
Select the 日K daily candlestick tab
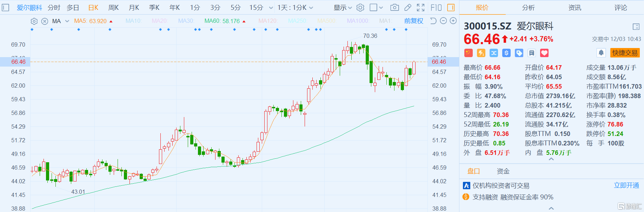[x=93, y=7]
